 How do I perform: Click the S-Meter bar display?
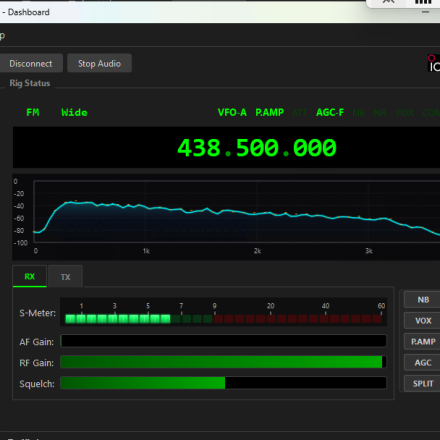point(223,312)
